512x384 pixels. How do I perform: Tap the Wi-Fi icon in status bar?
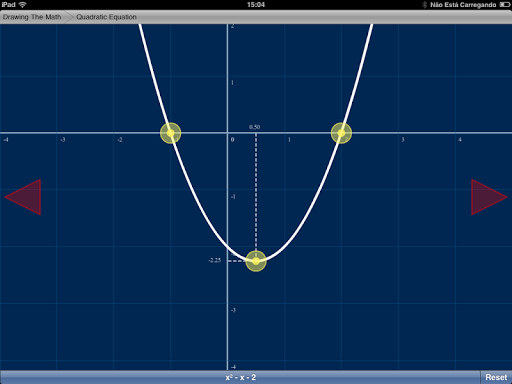click(22, 5)
